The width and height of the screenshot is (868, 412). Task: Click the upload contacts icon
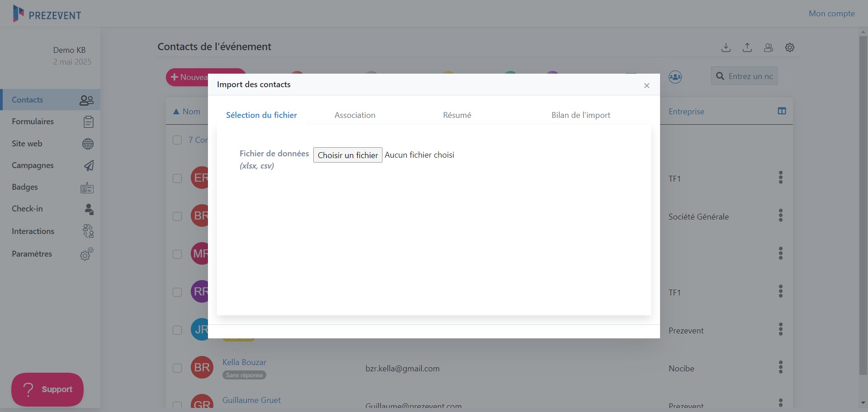[747, 47]
